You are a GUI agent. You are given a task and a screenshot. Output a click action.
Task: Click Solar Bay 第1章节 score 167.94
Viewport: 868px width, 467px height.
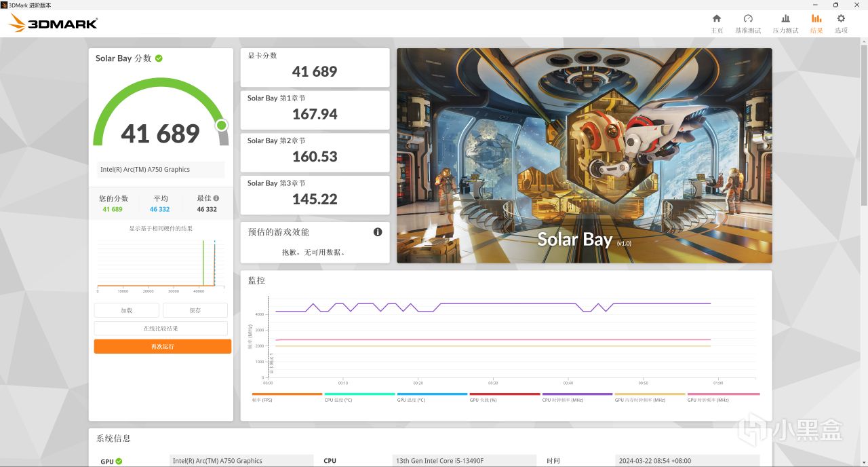[x=315, y=114]
